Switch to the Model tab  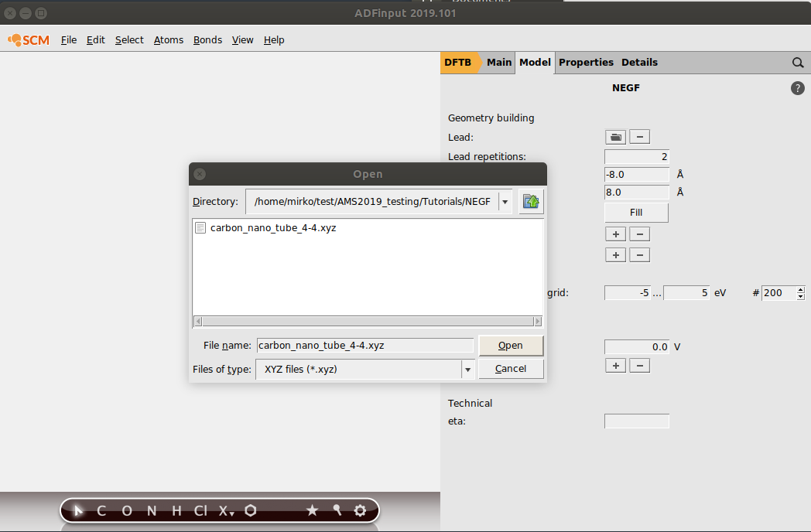535,63
